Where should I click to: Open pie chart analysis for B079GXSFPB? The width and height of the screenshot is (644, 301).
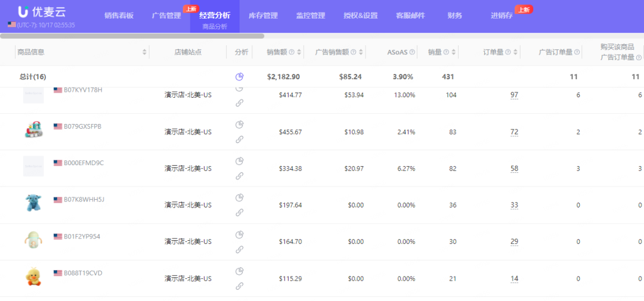240,125
